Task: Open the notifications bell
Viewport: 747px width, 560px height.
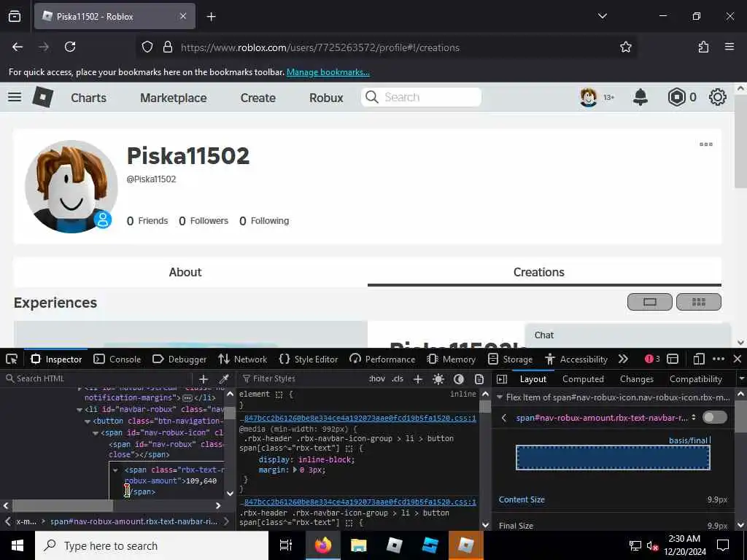Action: tap(640, 97)
